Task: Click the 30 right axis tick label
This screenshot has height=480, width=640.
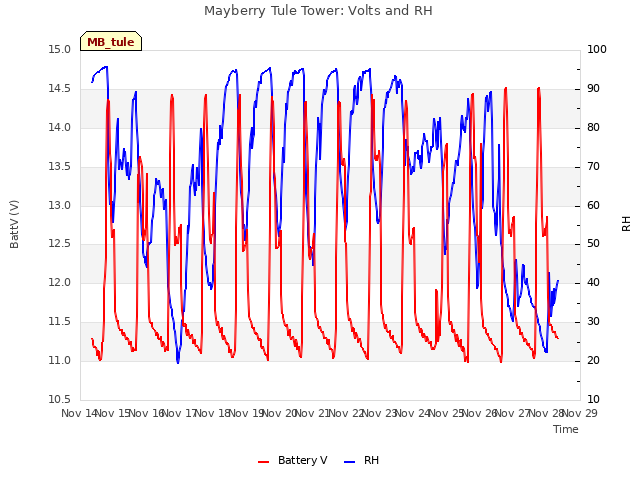Action: pyautogui.click(x=593, y=322)
